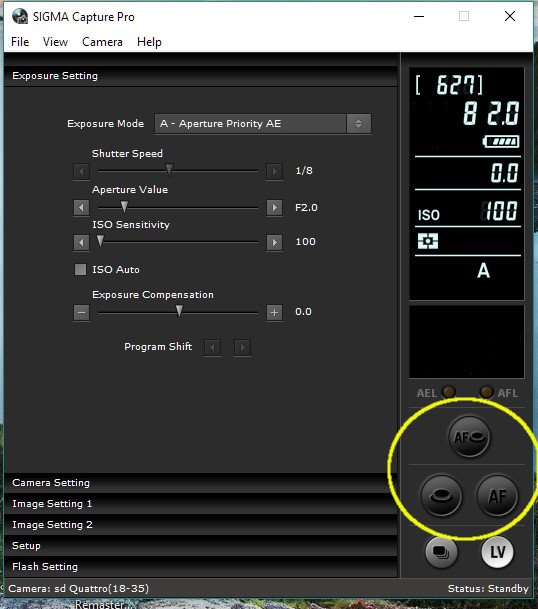Toggle the LV live view button
This screenshot has width=538, height=609.
coord(497,552)
